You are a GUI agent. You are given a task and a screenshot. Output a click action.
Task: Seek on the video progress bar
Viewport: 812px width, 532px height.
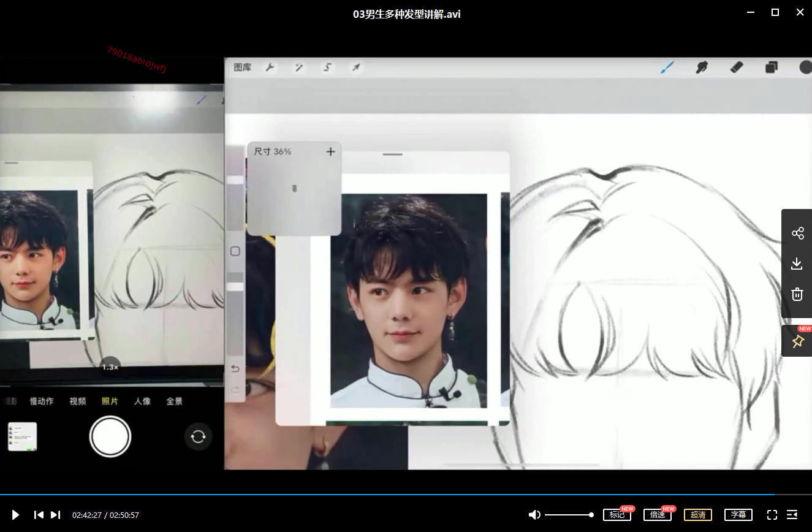coord(392,494)
